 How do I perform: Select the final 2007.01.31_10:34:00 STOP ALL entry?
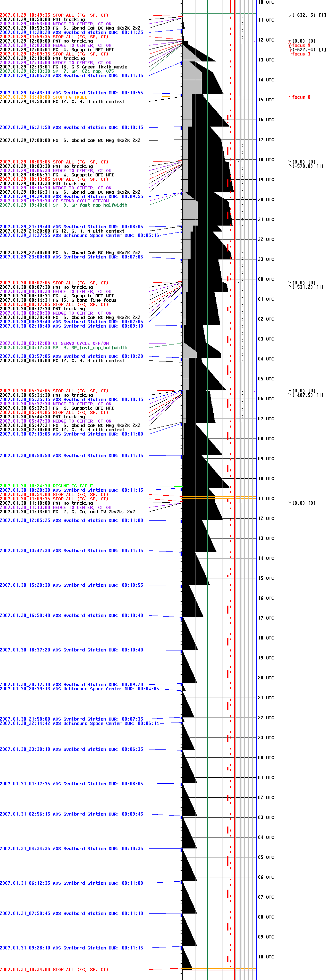pyautogui.click(x=54, y=969)
